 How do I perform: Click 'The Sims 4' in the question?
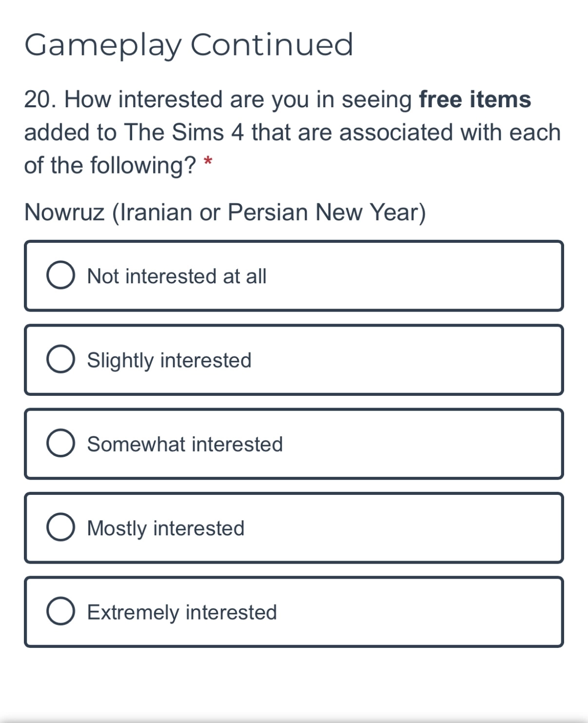pos(183,133)
